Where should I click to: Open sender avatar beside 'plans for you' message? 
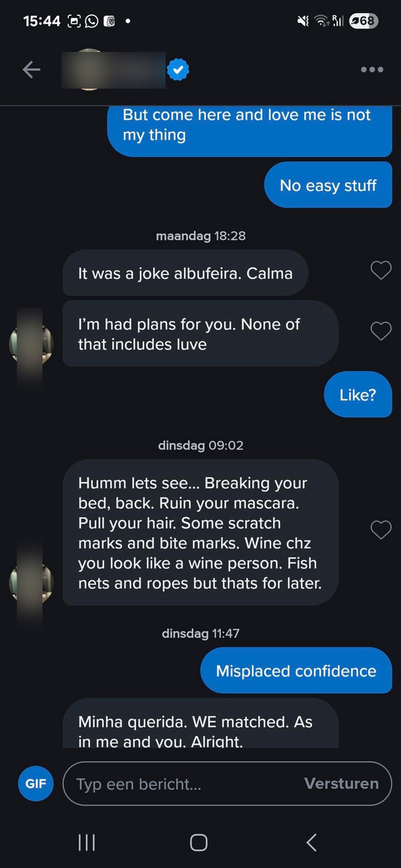pos(31,344)
